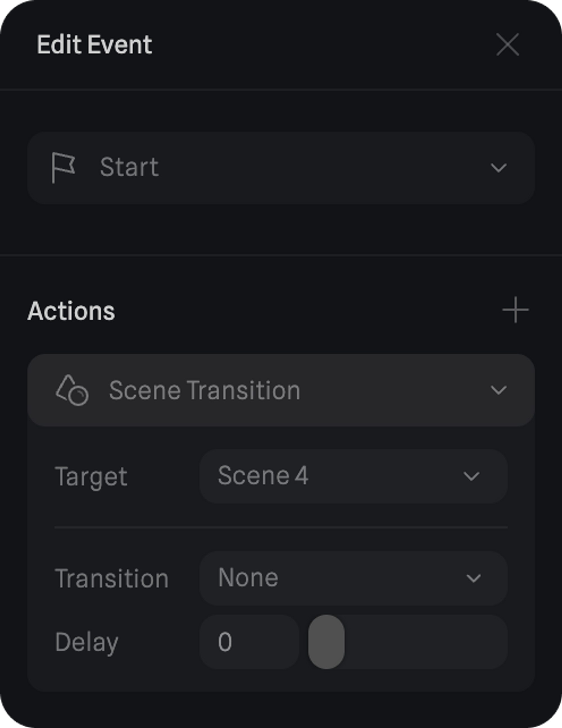Click the Transition field label
The image size is (562, 728).
point(112,579)
